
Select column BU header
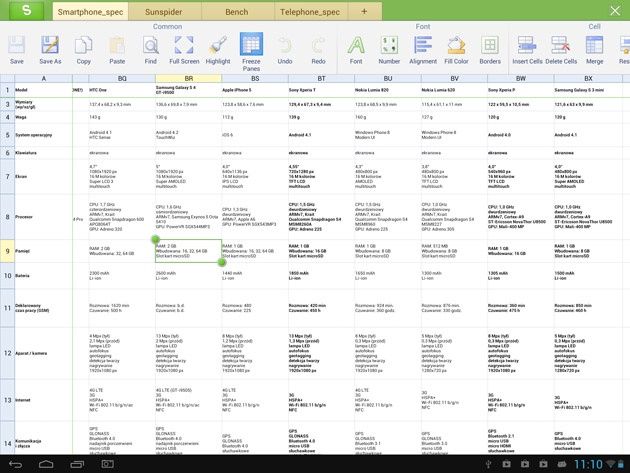click(x=388, y=78)
